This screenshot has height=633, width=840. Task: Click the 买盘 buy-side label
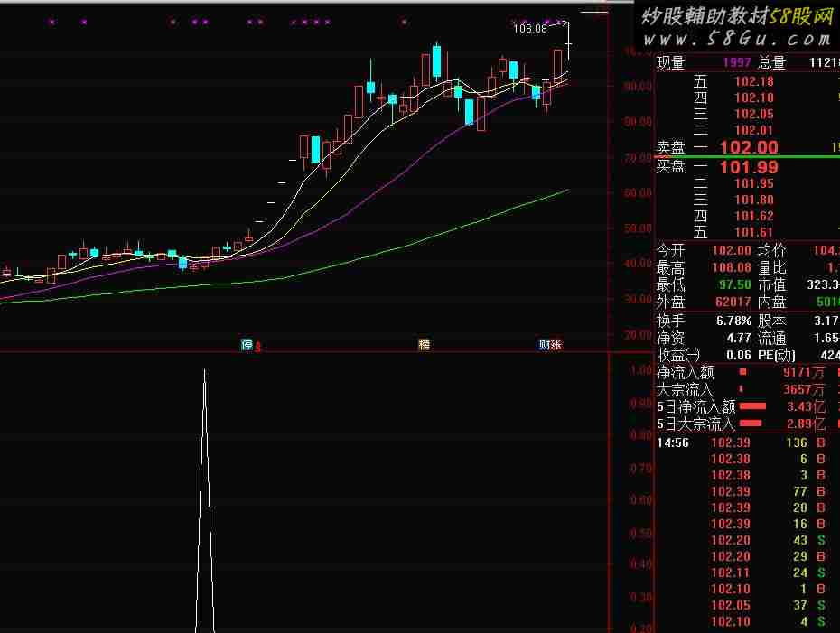click(671, 166)
